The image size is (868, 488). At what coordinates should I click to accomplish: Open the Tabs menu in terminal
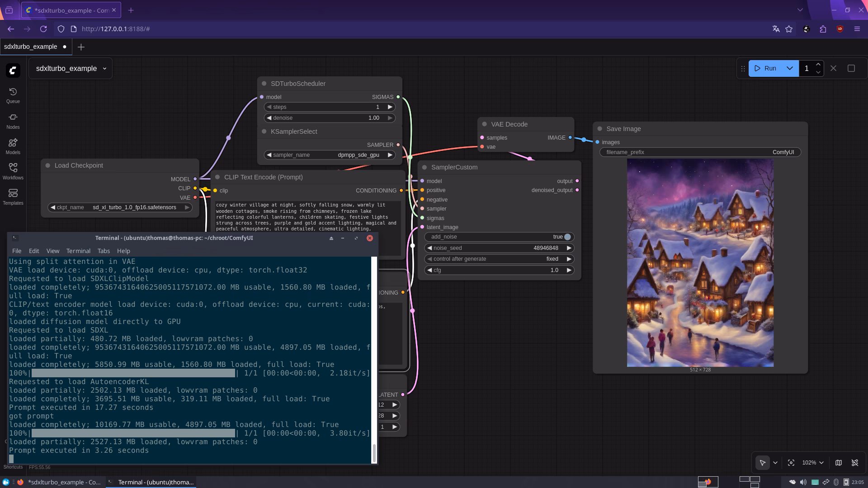[x=104, y=251]
